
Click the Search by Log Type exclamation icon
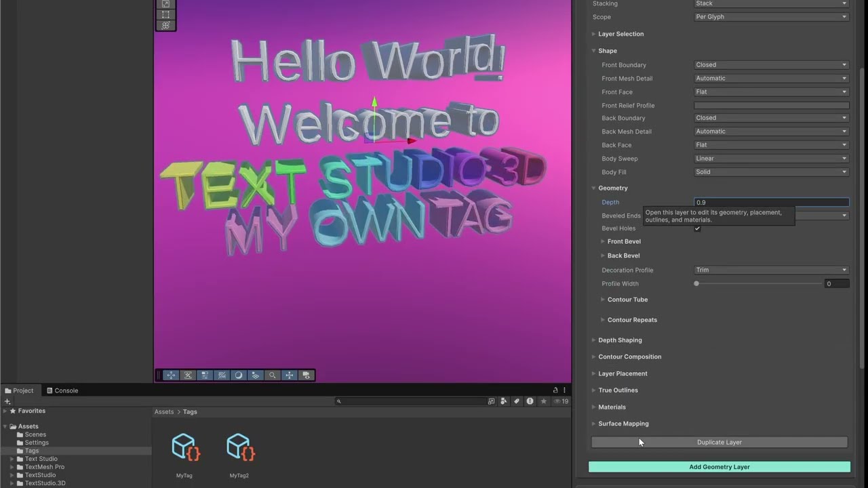tap(530, 401)
